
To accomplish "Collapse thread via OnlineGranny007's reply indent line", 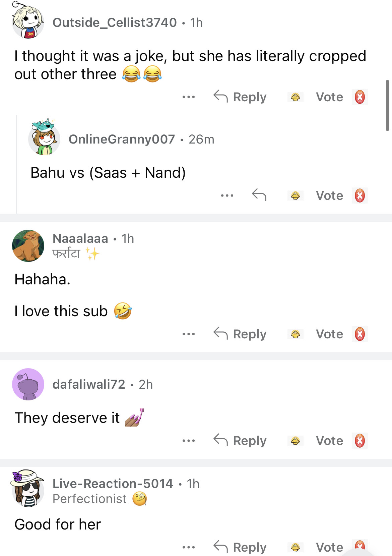I will tap(17, 164).
